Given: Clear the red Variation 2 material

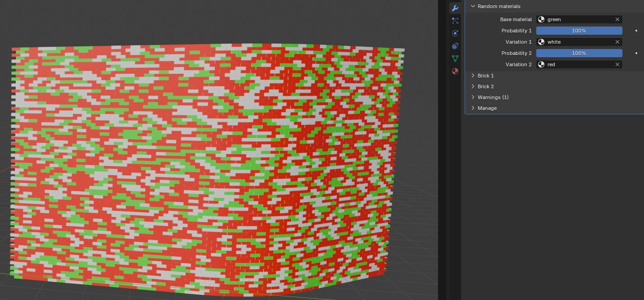Looking at the screenshot, I should point(617,64).
